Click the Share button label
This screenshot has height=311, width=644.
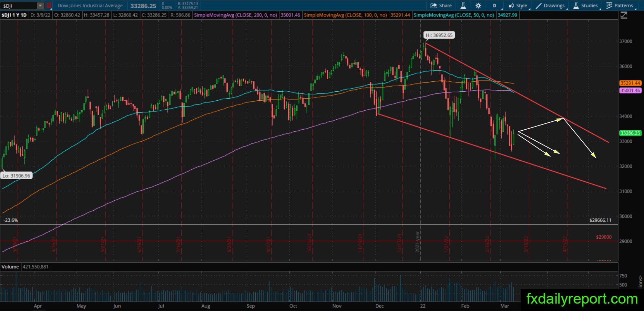[x=445, y=6]
